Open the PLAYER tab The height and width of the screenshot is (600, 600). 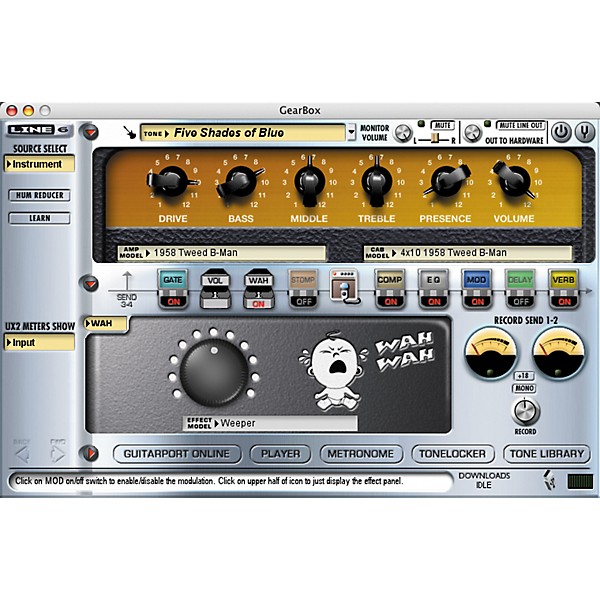point(280,454)
